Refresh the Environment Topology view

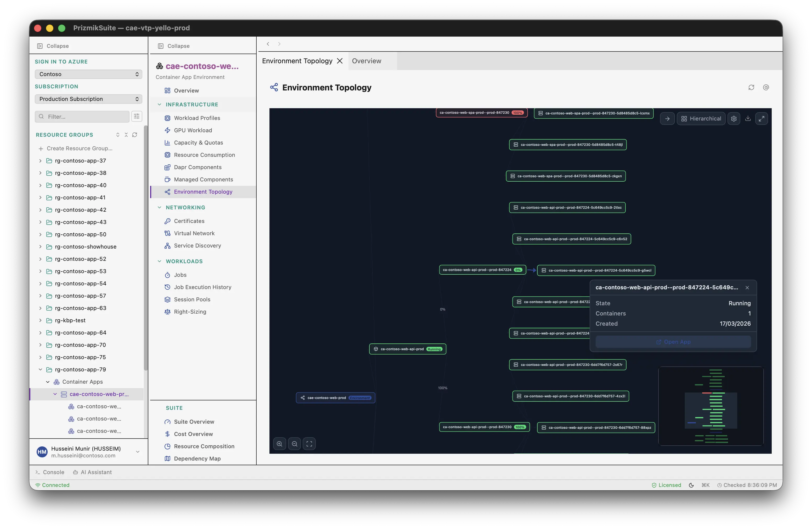click(751, 88)
